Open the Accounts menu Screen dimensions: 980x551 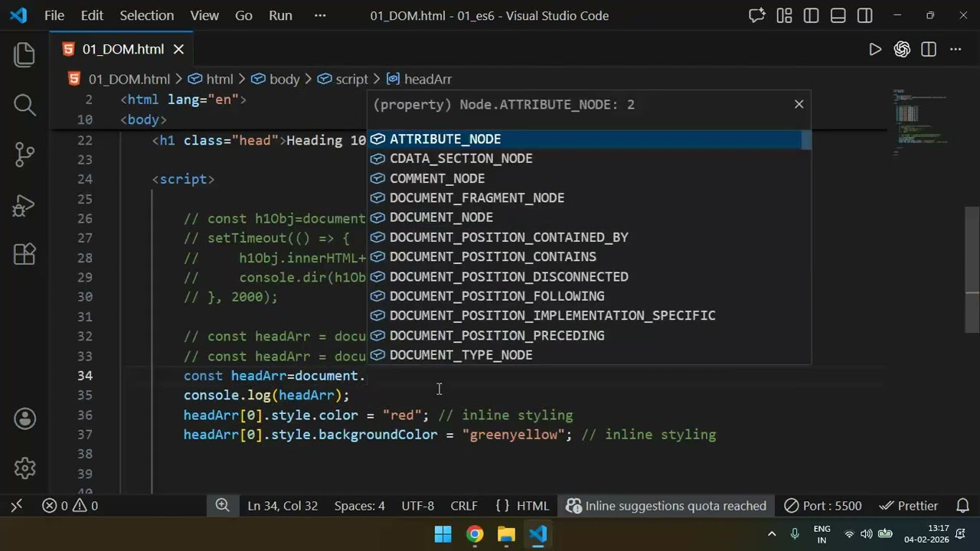click(24, 419)
